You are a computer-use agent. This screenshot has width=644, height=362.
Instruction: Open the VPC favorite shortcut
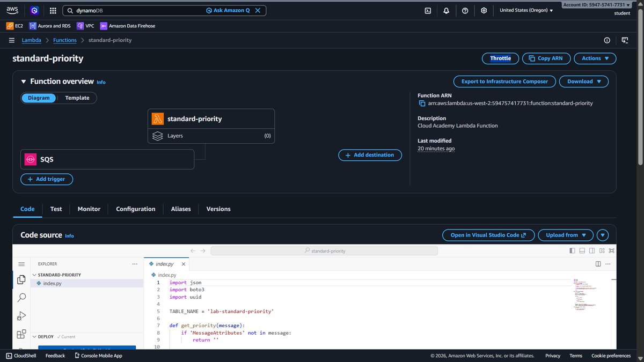(x=85, y=26)
